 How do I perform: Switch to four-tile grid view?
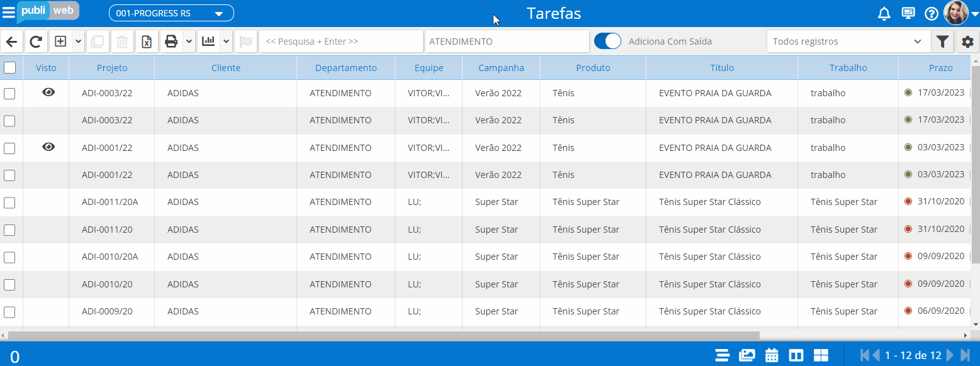[821, 355]
